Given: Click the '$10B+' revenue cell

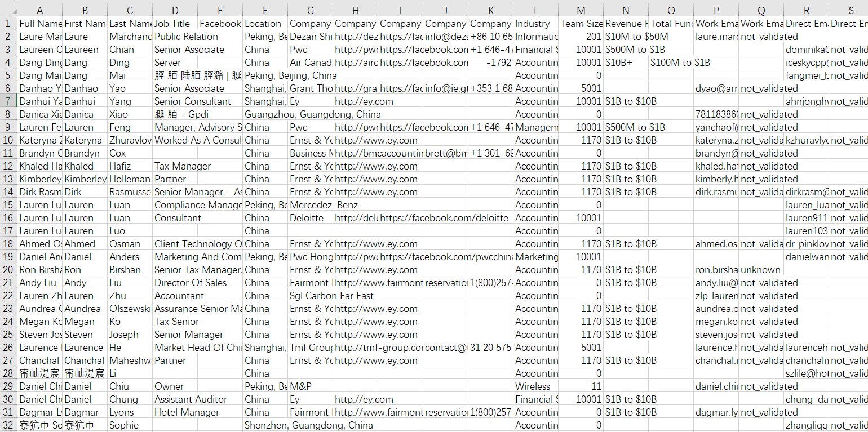Looking at the screenshot, I should (x=626, y=63).
